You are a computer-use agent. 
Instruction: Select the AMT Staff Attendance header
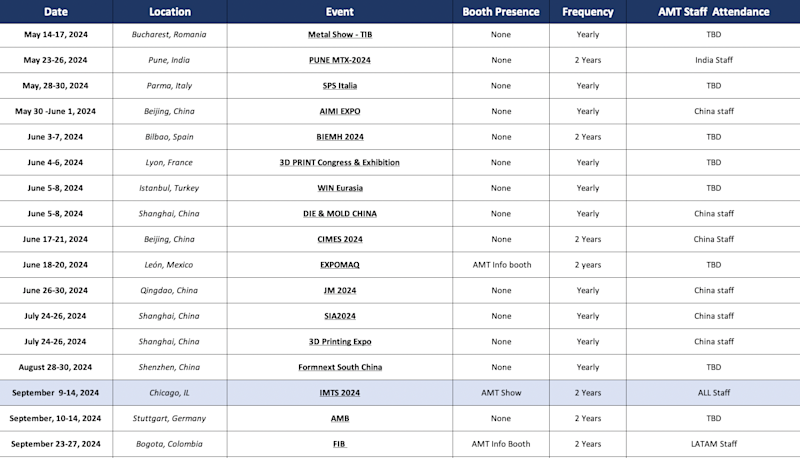713,12
